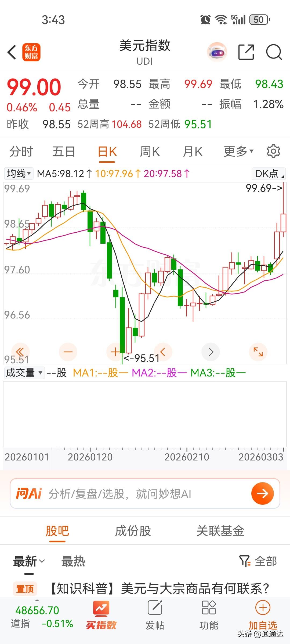290x644 pixels.
Task: Switch to 周K chart tab
Action: [150, 151]
